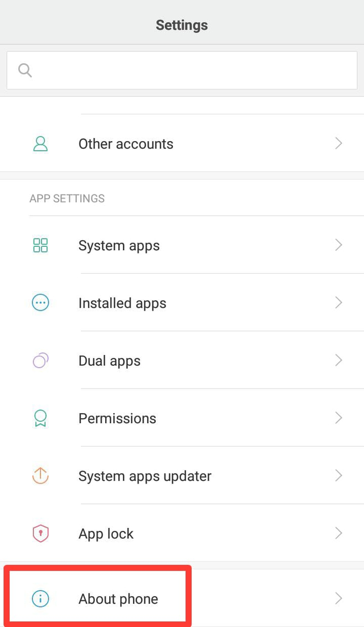Click chevron next to Installed apps

coord(338,302)
